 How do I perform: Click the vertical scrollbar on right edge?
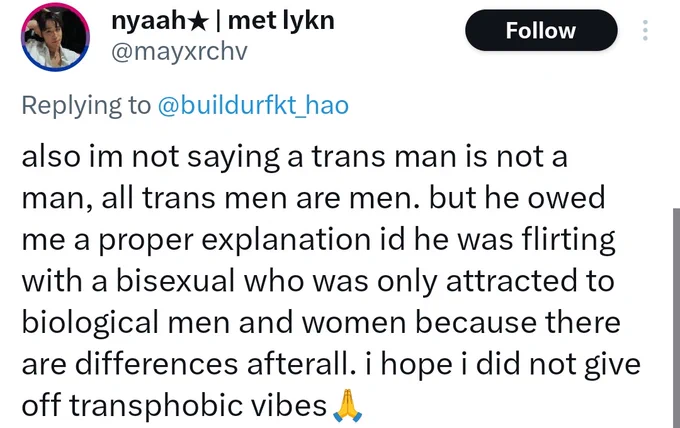click(676, 318)
